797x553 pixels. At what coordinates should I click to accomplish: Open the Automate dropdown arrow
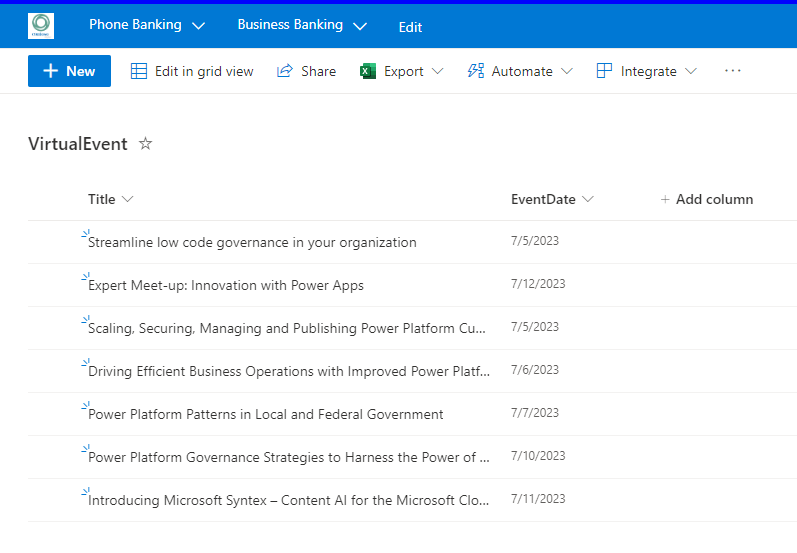pyautogui.click(x=567, y=71)
